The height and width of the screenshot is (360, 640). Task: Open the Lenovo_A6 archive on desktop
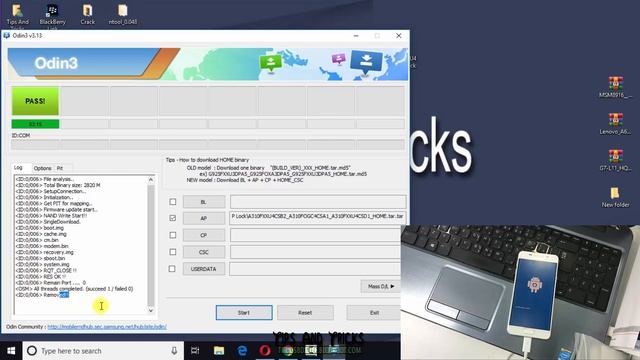[x=615, y=123]
